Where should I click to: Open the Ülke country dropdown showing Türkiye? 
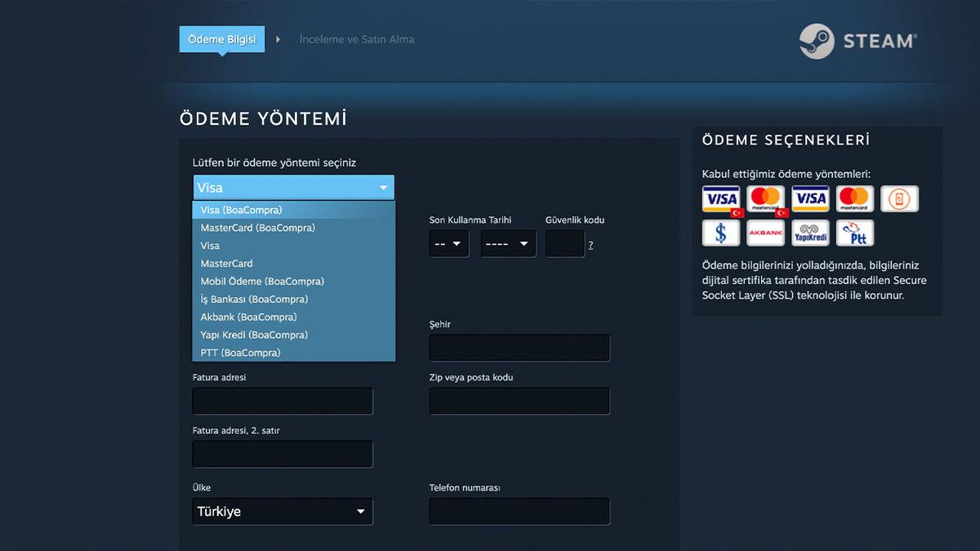(282, 511)
